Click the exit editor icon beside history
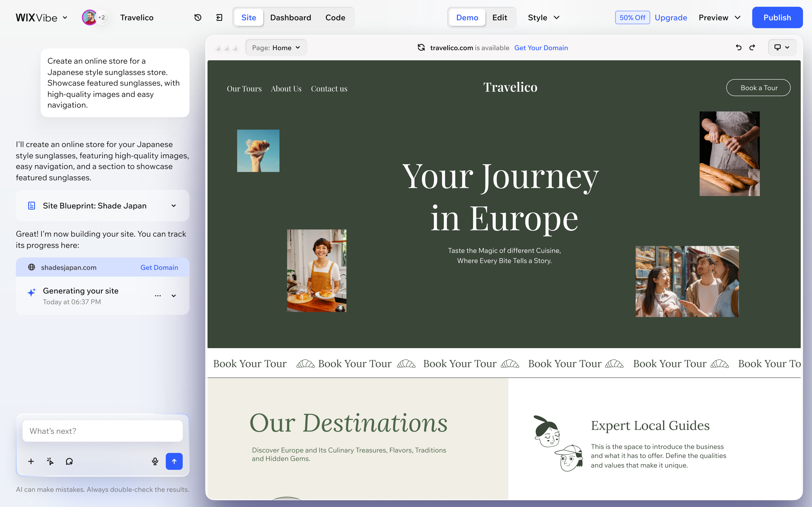The image size is (812, 507). click(x=219, y=17)
